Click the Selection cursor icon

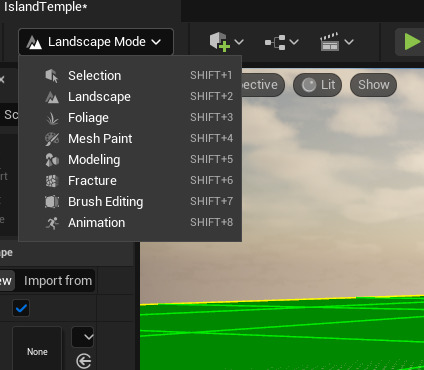[52, 76]
